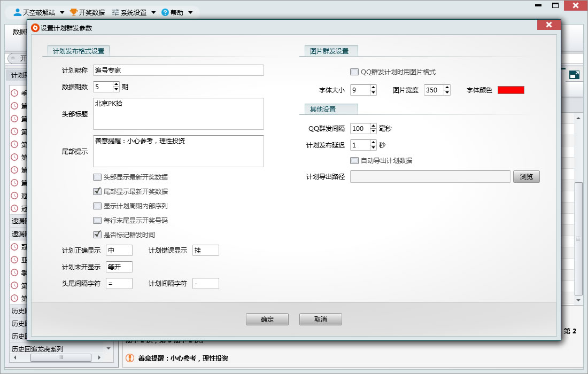Enable 头部显示最新开奖数据 checkbox
The height and width of the screenshot is (374, 588).
point(97,177)
